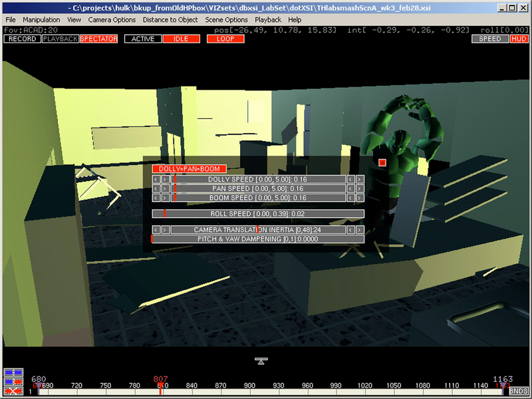Click the camera 'pos[-26.49, 10.78, 15.83]' readout
Image resolution: width=532 pixels, height=399 pixels.
tap(275, 30)
